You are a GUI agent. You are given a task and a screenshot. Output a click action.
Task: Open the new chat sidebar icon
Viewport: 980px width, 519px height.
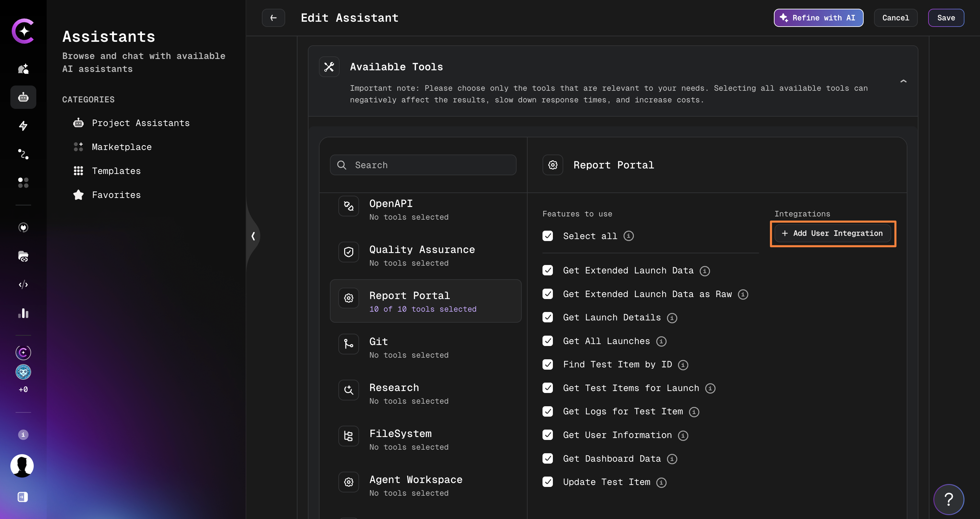(x=23, y=69)
